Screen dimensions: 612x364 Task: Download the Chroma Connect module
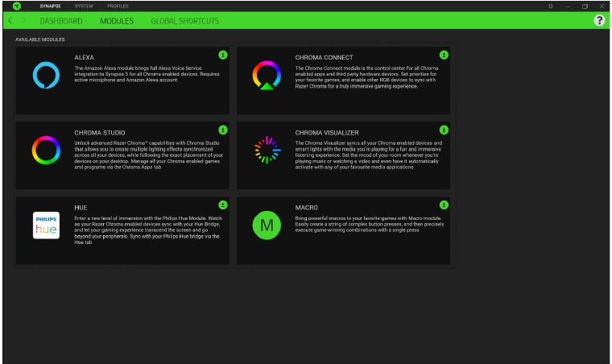point(444,55)
